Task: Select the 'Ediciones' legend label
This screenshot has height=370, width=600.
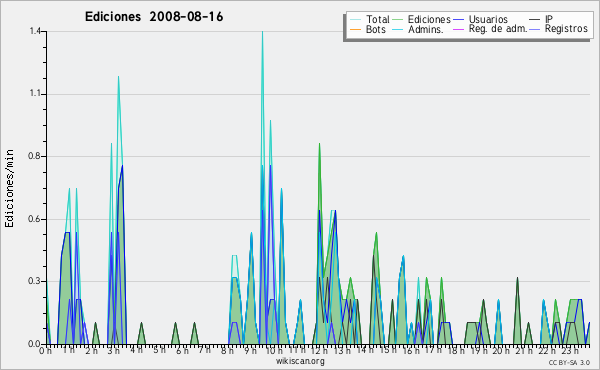Action: [429, 19]
